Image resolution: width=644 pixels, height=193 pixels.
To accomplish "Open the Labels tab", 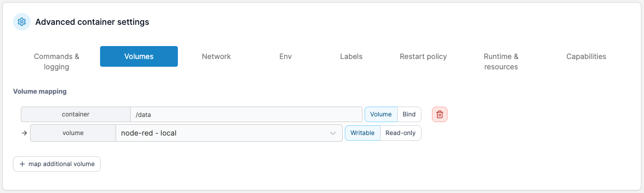I will pos(351,56).
